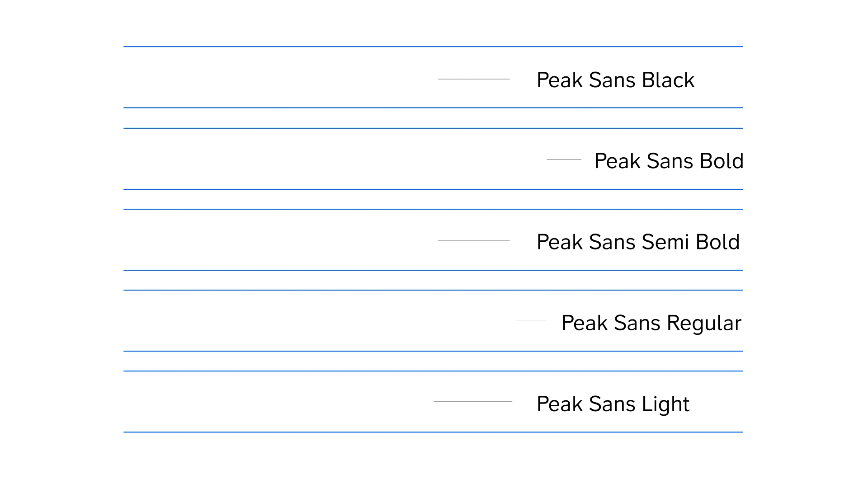Click the gray line beside Peak Sans Semi Bold
This screenshot has height=488, width=868.
(x=474, y=240)
